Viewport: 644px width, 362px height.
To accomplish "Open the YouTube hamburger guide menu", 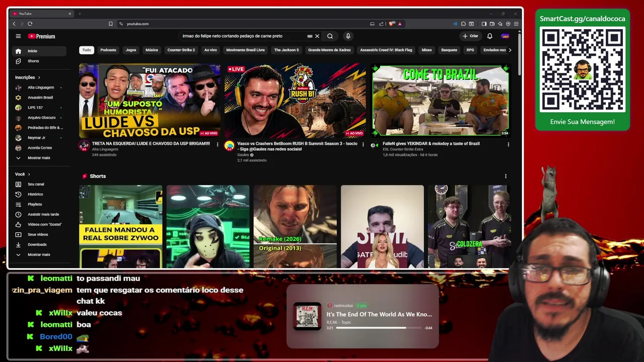I will click(18, 36).
